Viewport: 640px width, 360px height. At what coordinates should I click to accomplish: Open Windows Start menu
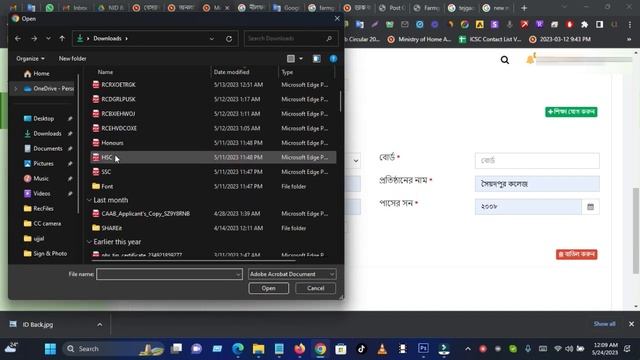point(50,349)
